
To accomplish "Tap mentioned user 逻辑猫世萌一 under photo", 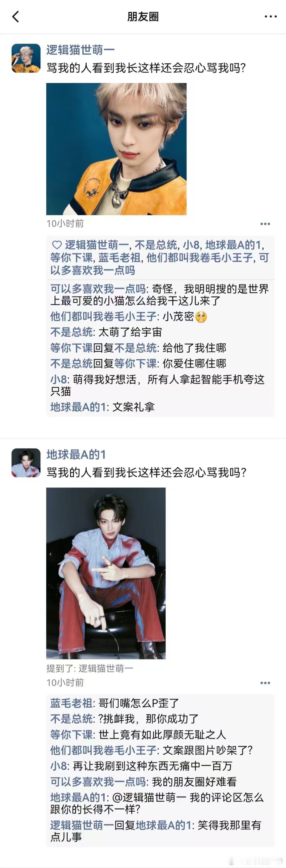I will [x=106, y=668].
